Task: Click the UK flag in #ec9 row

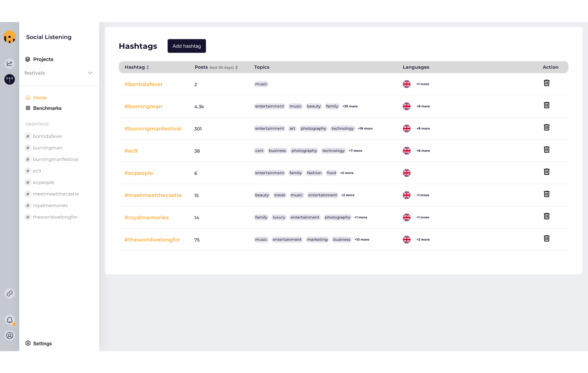Action: 407,151
